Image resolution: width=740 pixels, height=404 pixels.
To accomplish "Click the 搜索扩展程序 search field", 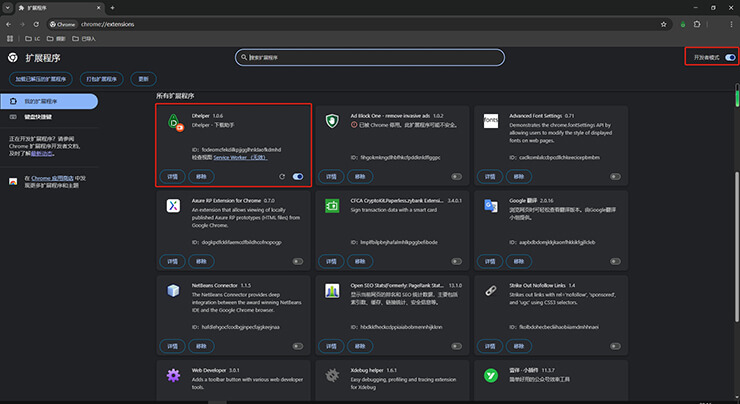I will coord(370,58).
